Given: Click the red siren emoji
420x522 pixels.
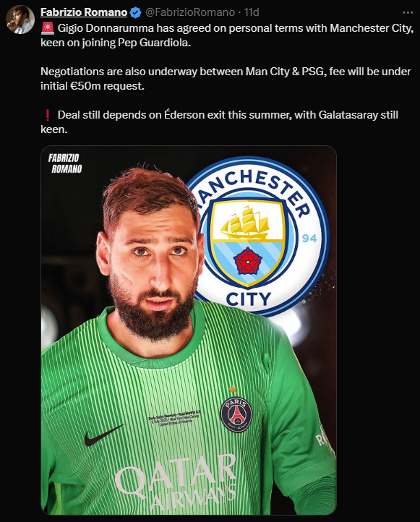Looking at the screenshot, I should 47,28.
